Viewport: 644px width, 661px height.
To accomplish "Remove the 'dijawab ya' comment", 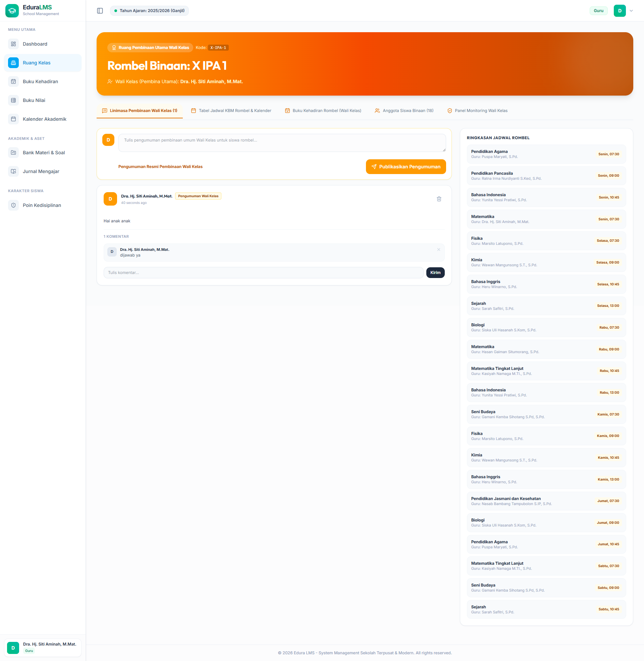I will 438,250.
